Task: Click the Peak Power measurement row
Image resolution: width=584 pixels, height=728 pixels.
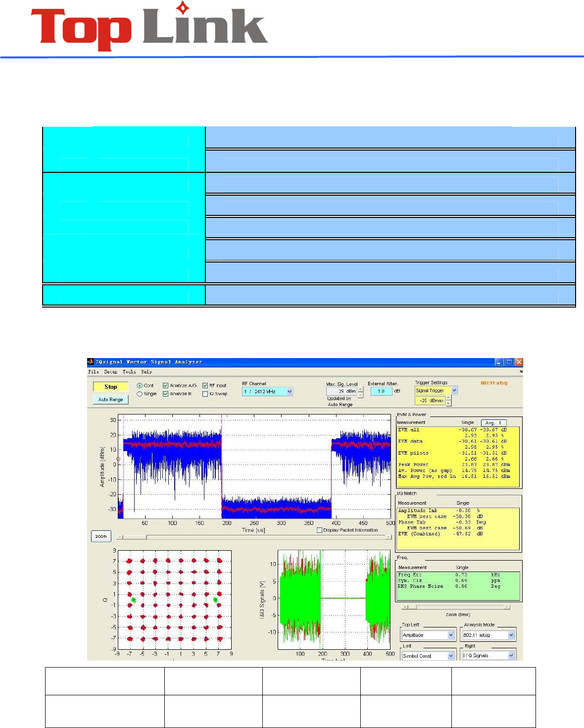Action: (x=453, y=465)
